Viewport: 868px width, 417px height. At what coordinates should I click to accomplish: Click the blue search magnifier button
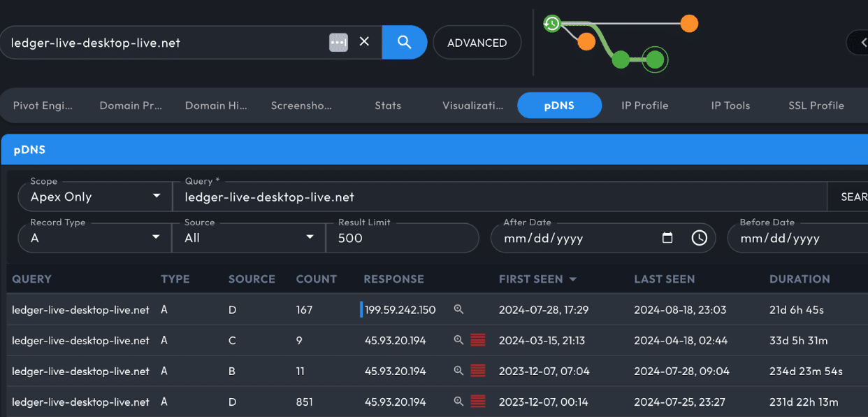[404, 42]
